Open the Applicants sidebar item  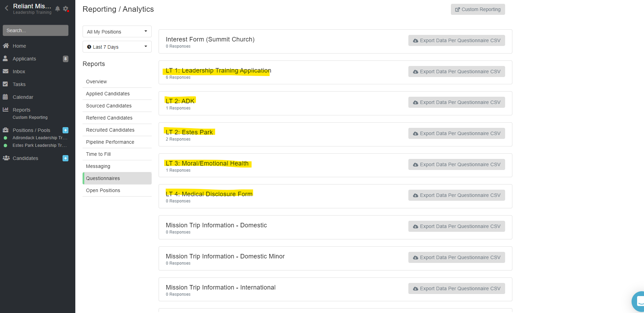tap(24, 59)
